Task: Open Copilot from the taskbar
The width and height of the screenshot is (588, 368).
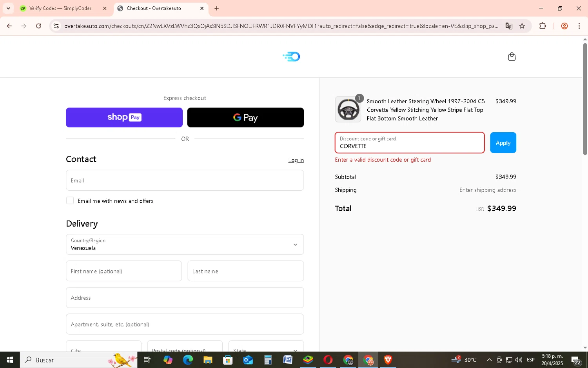Action: tap(168, 360)
